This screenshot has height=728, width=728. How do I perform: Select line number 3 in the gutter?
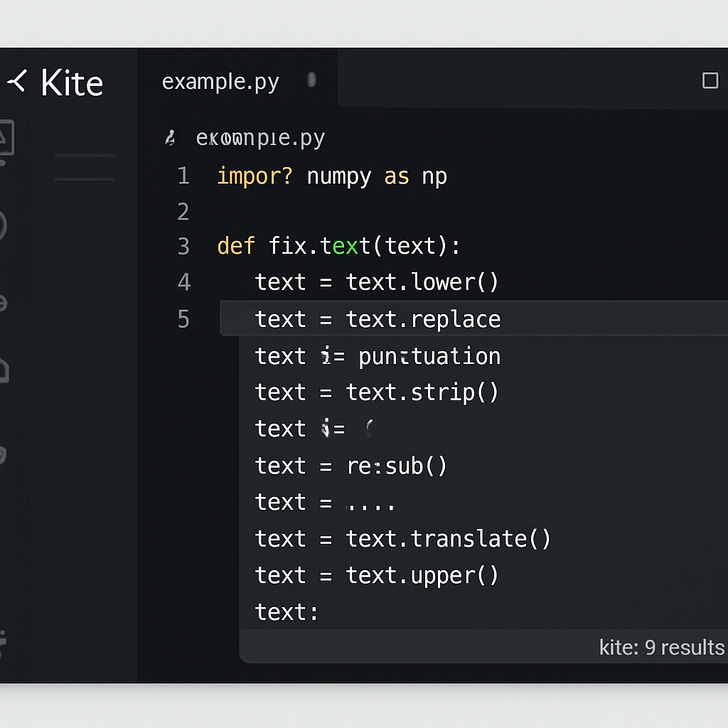[x=183, y=247]
